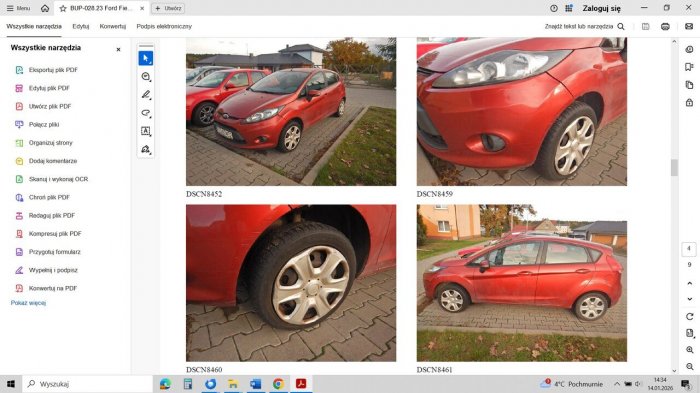The image size is (700, 393).
Task: Click the DSCN8459 headlight photo
Action: tap(521, 111)
